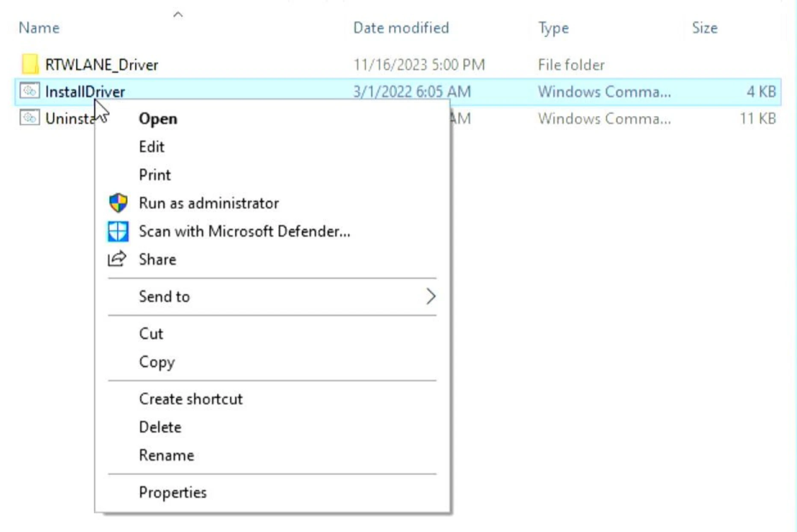This screenshot has width=797, height=532.
Task: Sort by the Name column header
Action: click(39, 28)
